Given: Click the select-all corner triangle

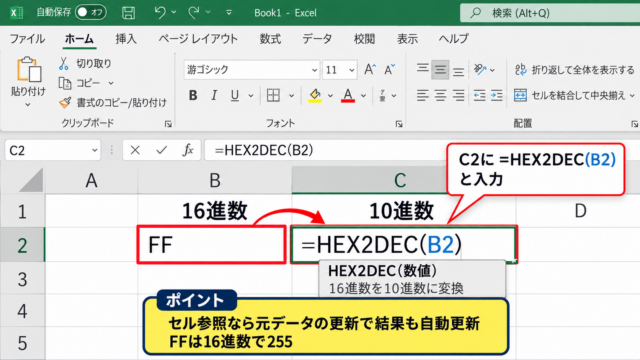Looking at the screenshot, I should pyautogui.click(x=31, y=181).
